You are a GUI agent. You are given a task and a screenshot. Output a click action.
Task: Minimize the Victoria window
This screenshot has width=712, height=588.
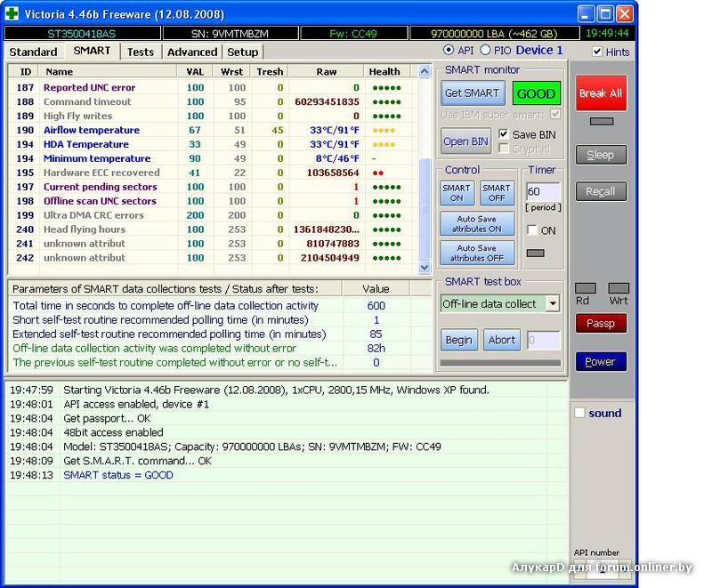pyautogui.click(x=586, y=14)
